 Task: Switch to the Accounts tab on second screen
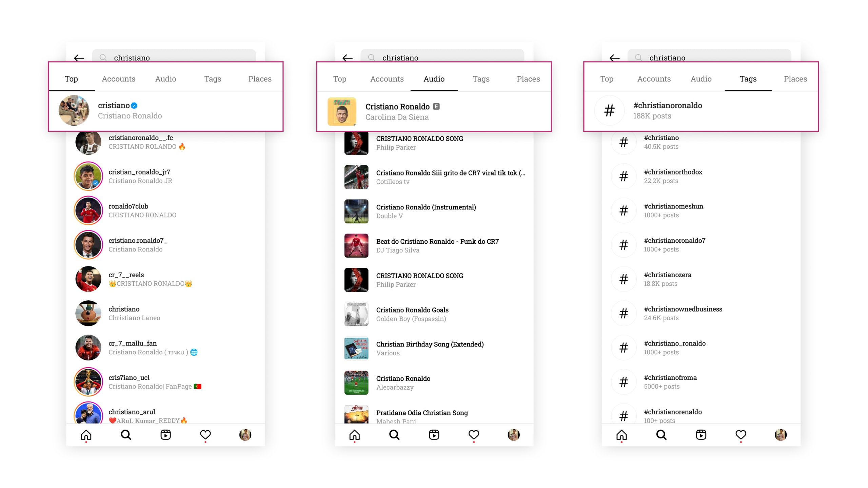coord(386,78)
